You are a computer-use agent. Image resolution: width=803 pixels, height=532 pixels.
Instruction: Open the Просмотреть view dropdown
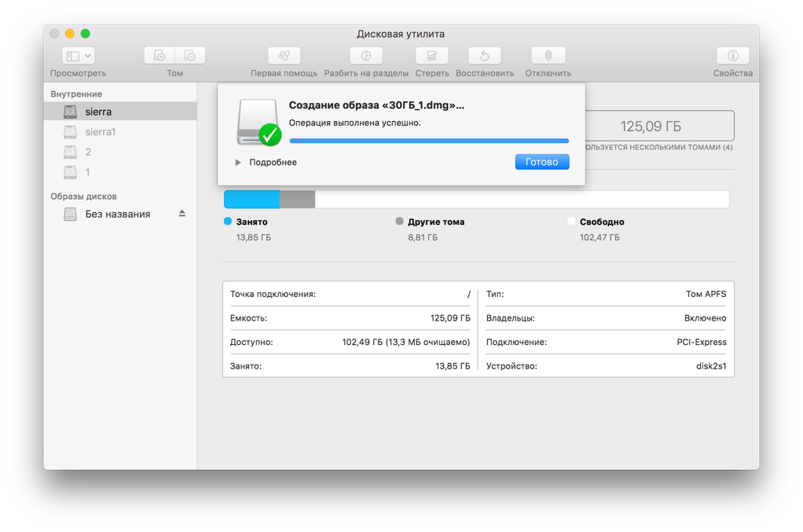[x=76, y=55]
